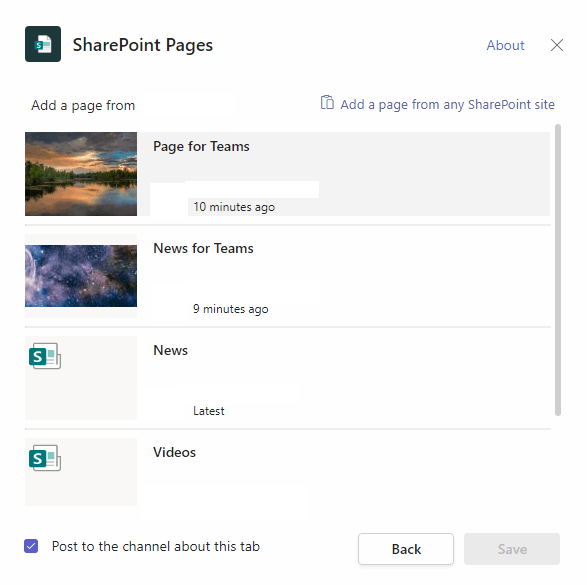Open Add a page from any SharePoint site
Viewport: 587px width, 585px height.
[447, 104]
